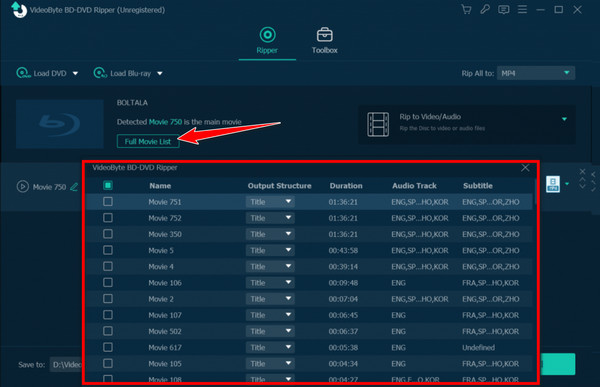Screen dimensions: 600x387
Task: Click the key register icon
Action: pyautogui.click(x=485, y=9)
